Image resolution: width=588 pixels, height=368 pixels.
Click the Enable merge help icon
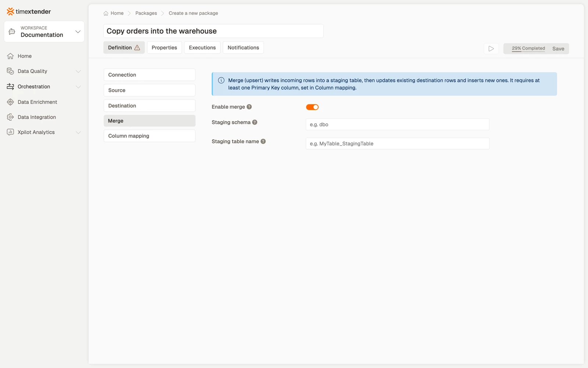click(x=249, y=107)
